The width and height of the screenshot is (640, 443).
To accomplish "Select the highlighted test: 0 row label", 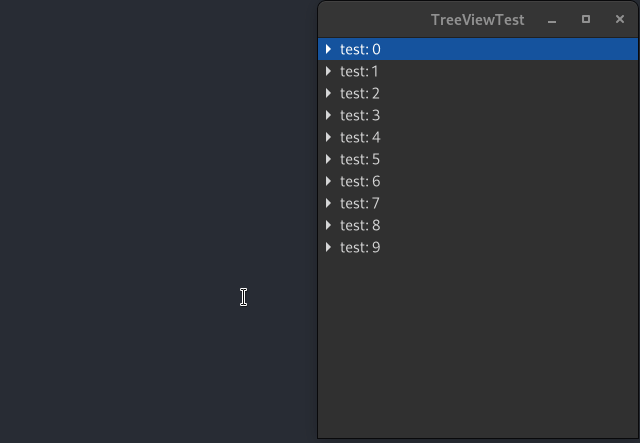I will 360,49.
